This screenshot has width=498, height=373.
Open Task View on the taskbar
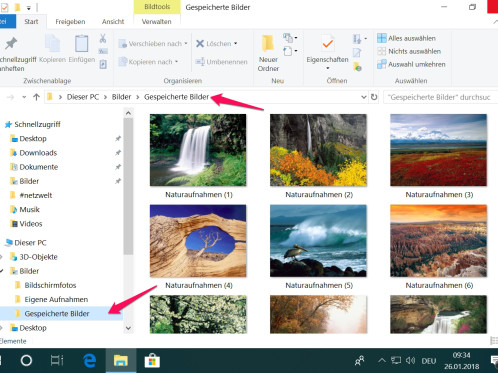point(57,360)
